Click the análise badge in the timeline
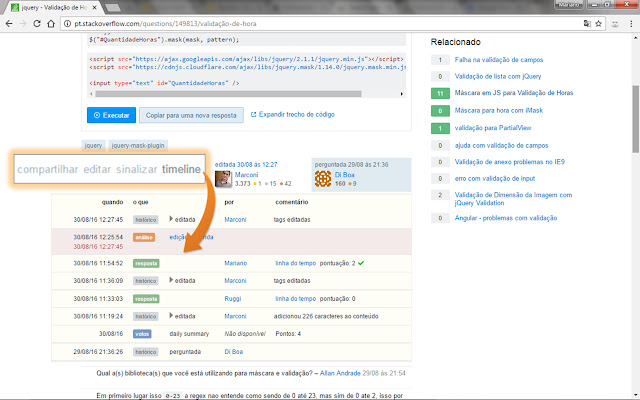 pos(144,237)
